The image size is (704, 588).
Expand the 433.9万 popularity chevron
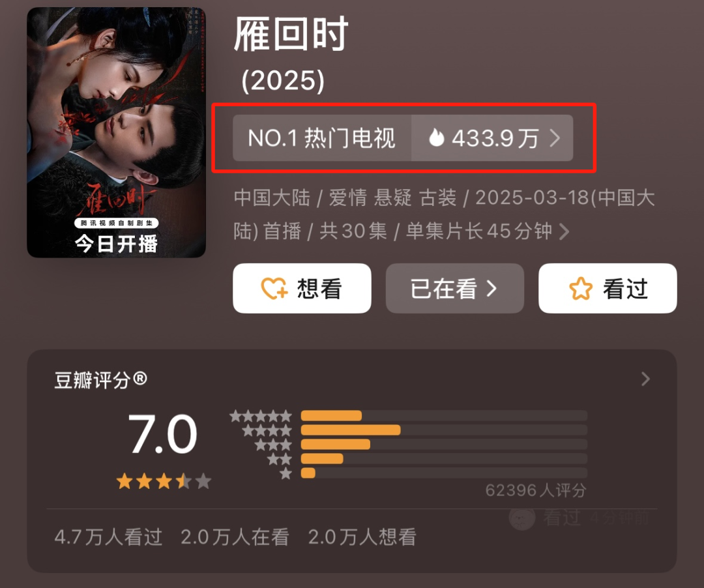click(555, 138)
